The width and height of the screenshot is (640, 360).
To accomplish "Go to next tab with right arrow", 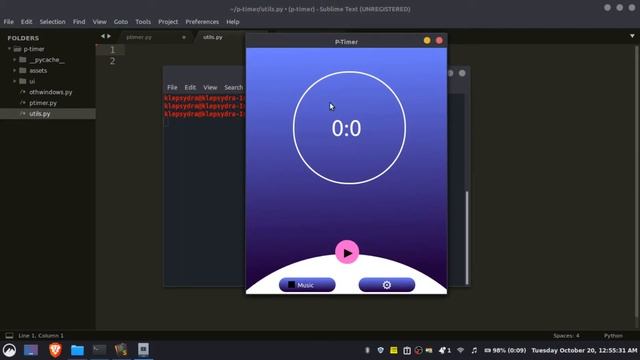I will click(109, 36).
